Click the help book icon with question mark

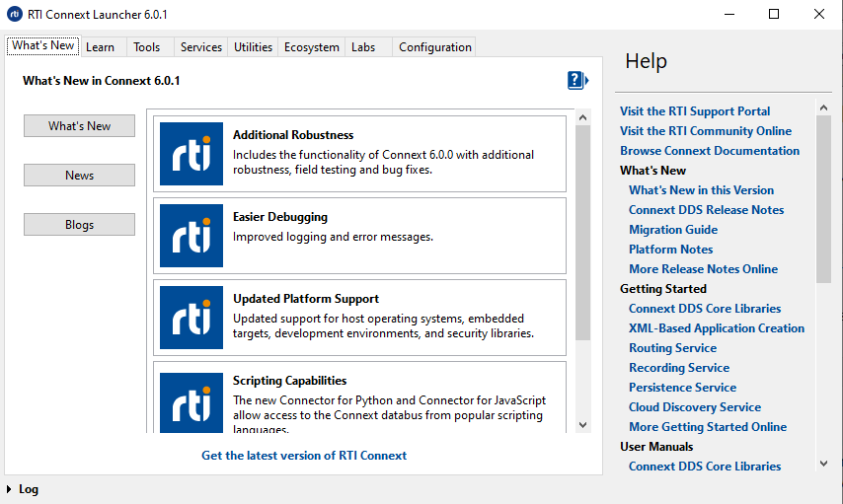pyautogui.click(x=576, y=81)
